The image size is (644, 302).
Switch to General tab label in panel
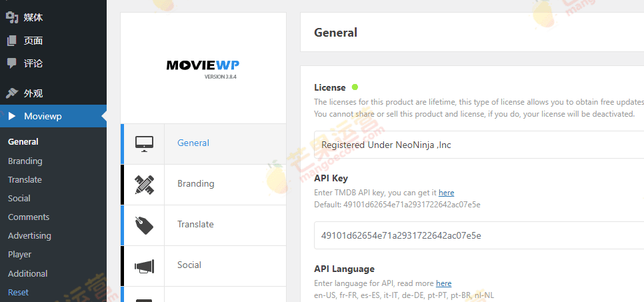click(x=193, y=143)
